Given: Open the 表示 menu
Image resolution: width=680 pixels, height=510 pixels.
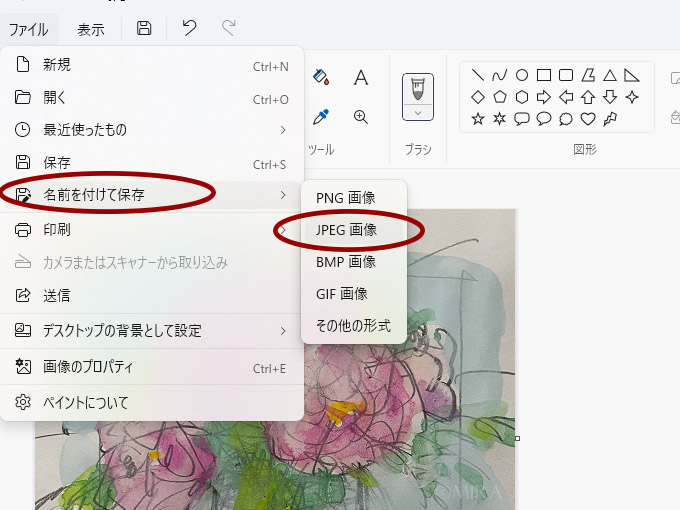Looking at the screenshot, I should [91, 29].
